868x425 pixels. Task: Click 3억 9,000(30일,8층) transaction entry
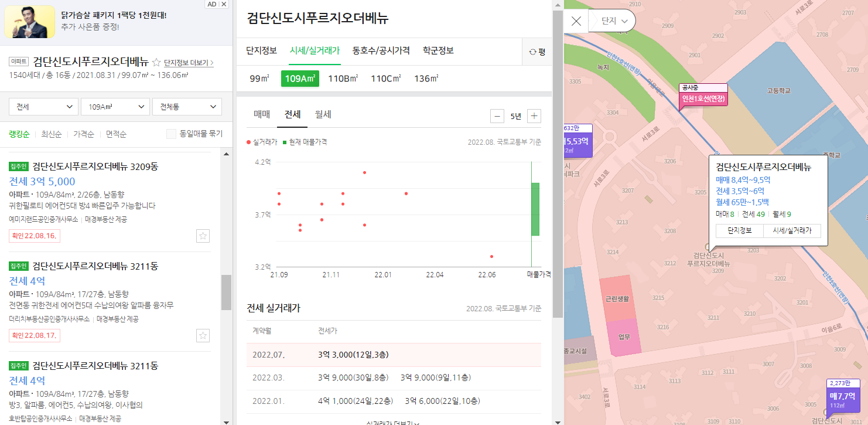(x=353, y=378)
